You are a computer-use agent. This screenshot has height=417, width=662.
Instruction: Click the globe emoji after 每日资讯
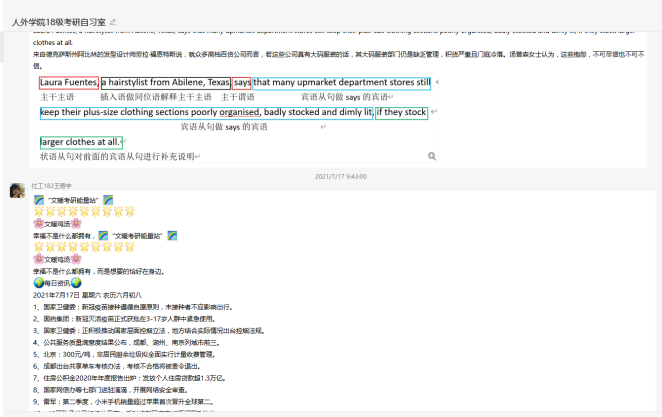pyautogui.click(x=75, y=283)
